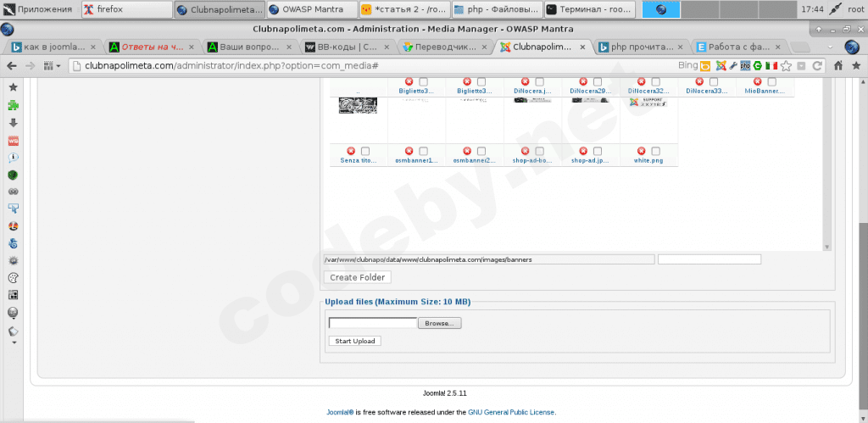The height and width of the screenshot is (423, 868).
Task: Click the info speech-bubble sidebar icon
Action: [14, 158]
